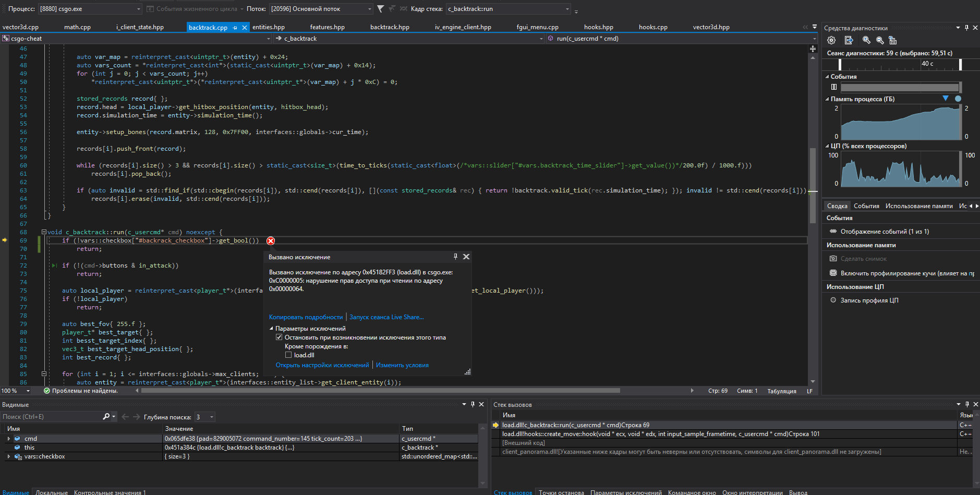Click the zoom in icon in diagnostics
The width and height of the screenshot is (980, 495).
866,40
